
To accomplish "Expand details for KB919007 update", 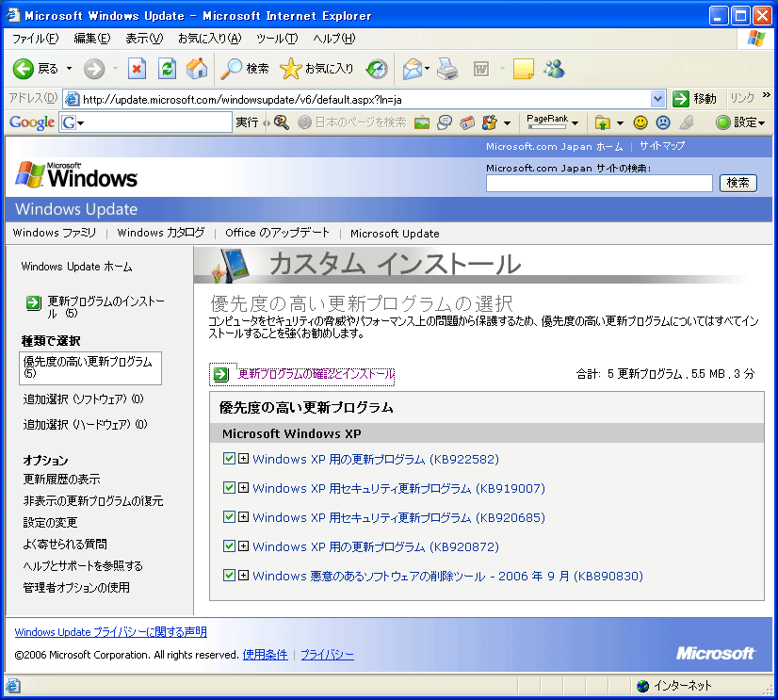I will [243, 487].
